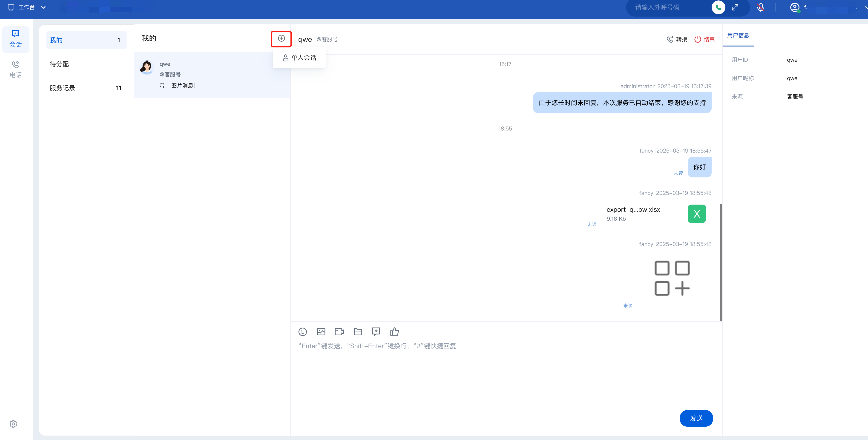The image size is (868, 440).
Task: Switch to the 电话 sidebar tab
Action: [15, 69]
